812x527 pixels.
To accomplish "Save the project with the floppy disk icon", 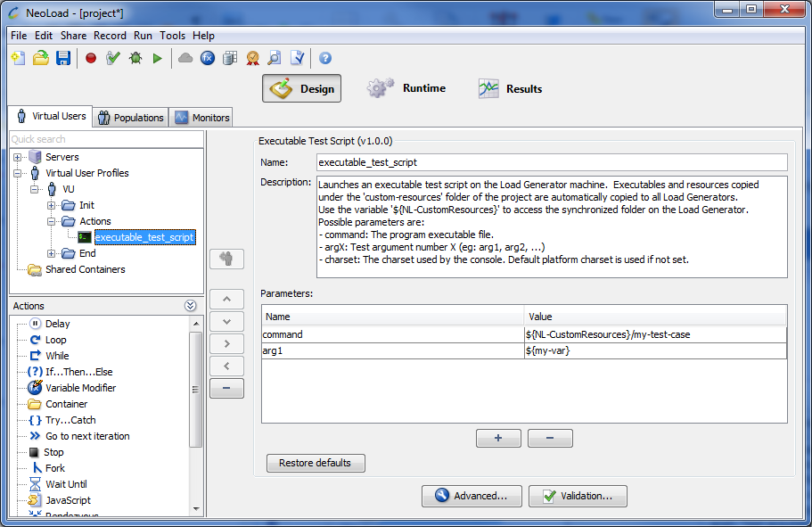I will tap(63, 58).
